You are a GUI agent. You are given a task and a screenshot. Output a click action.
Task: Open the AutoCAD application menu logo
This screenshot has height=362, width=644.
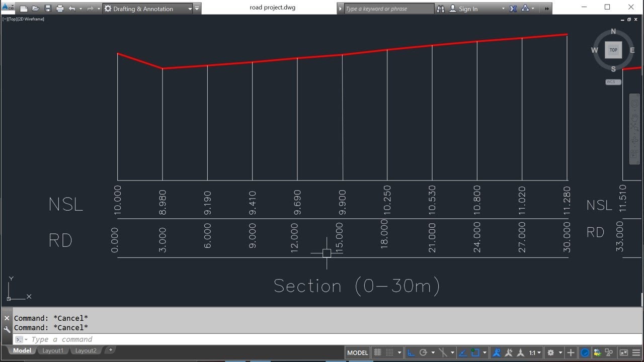(8, 7)
